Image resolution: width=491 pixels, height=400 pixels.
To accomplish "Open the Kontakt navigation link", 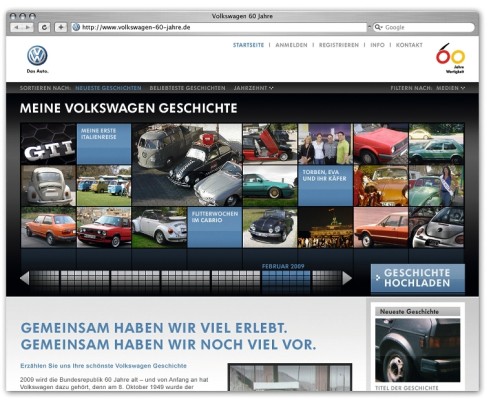I will pyautogui.click(x=409, y=45).
